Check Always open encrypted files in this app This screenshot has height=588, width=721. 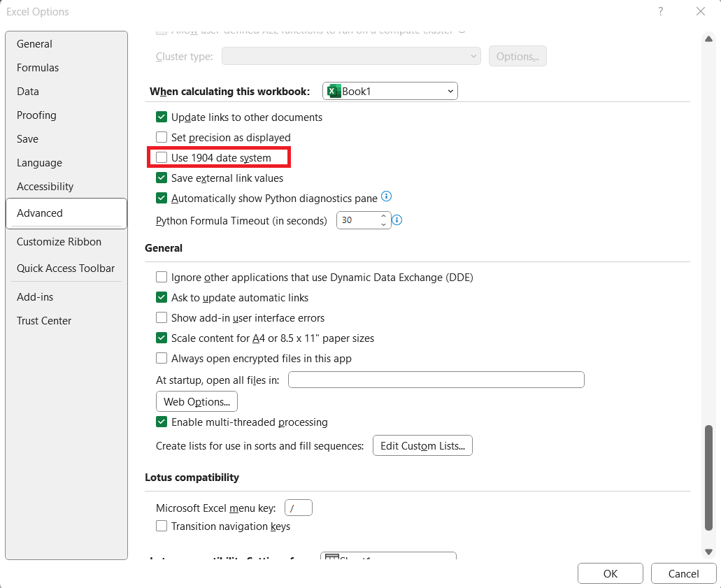pyautogui.click(x=162, y=358)
